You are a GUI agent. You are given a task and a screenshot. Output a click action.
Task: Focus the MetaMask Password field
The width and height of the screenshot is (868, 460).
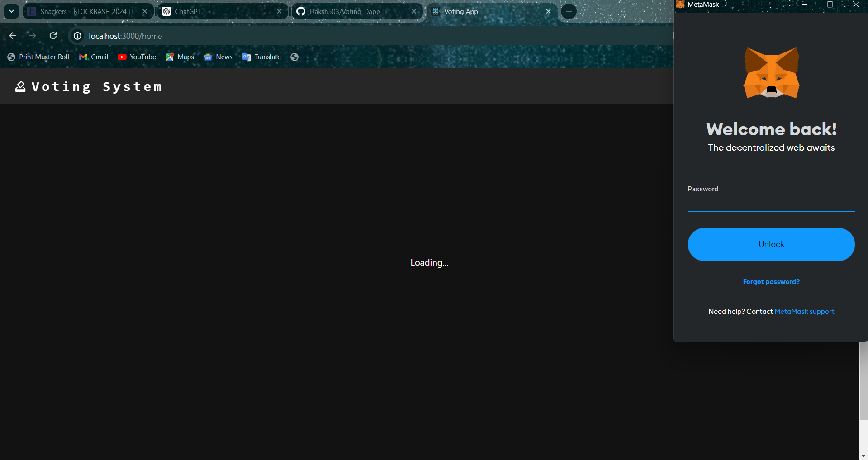(771, 203)
